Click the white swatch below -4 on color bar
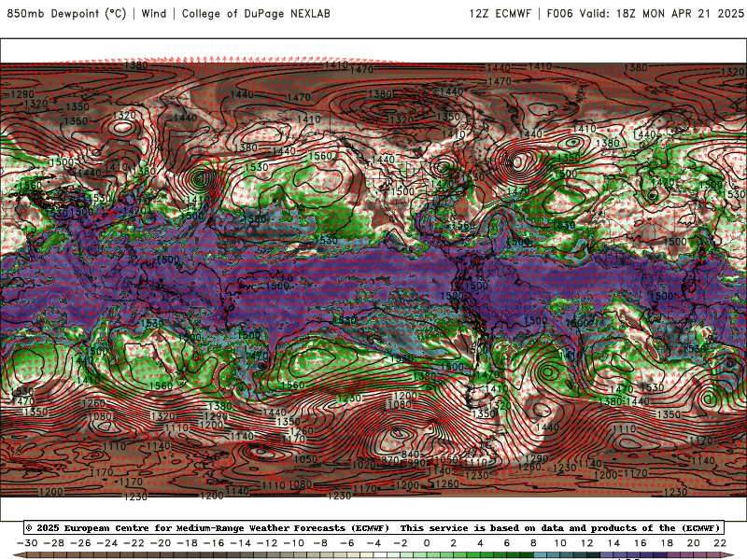This screenshot has height=560, width=747. click(x=380, y=556)
